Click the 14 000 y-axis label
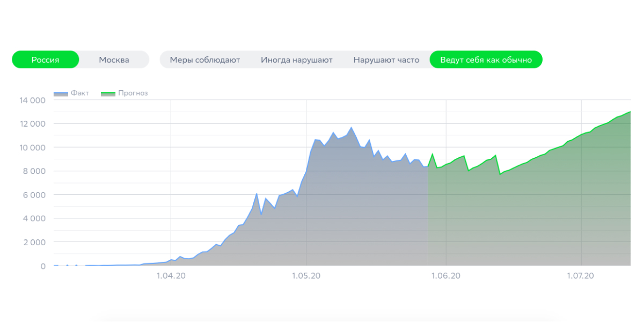This screenshot has width=644, height=322. (32, 100)
